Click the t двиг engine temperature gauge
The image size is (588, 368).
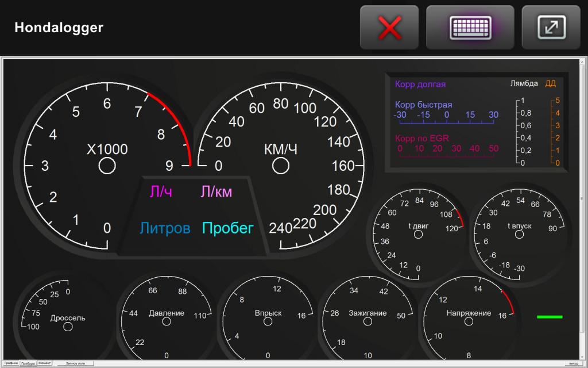pyautogui.click(x=418, y=234)
